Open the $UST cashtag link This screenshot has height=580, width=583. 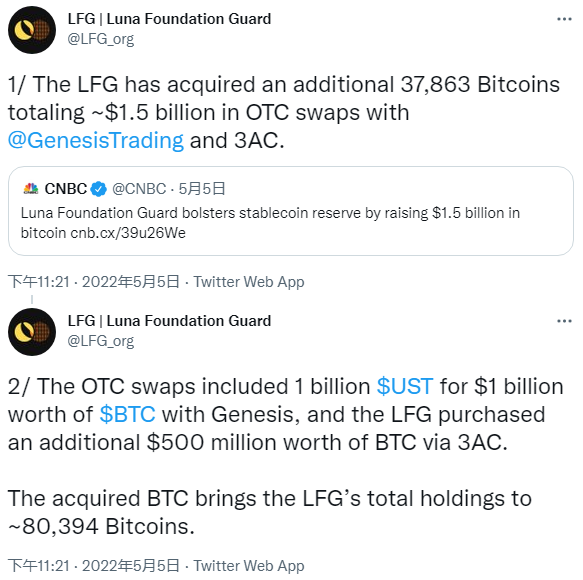click(405, 386)
